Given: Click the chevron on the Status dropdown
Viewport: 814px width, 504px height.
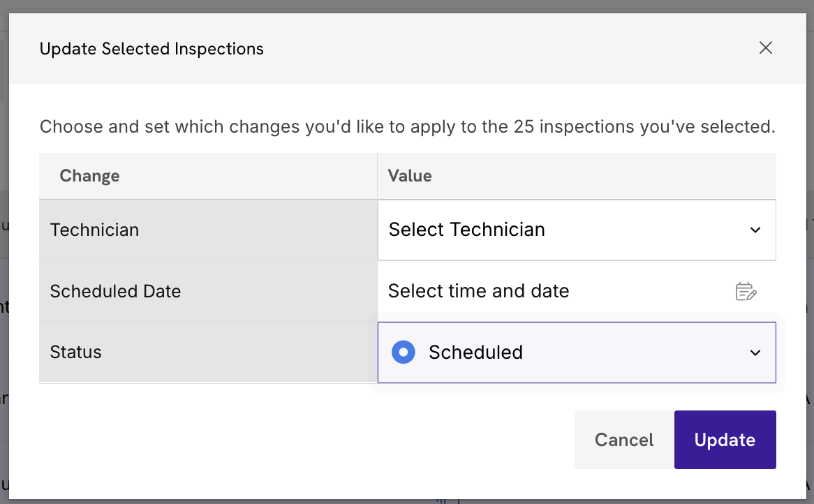Looking at the screenshot, I should (755, 353).
